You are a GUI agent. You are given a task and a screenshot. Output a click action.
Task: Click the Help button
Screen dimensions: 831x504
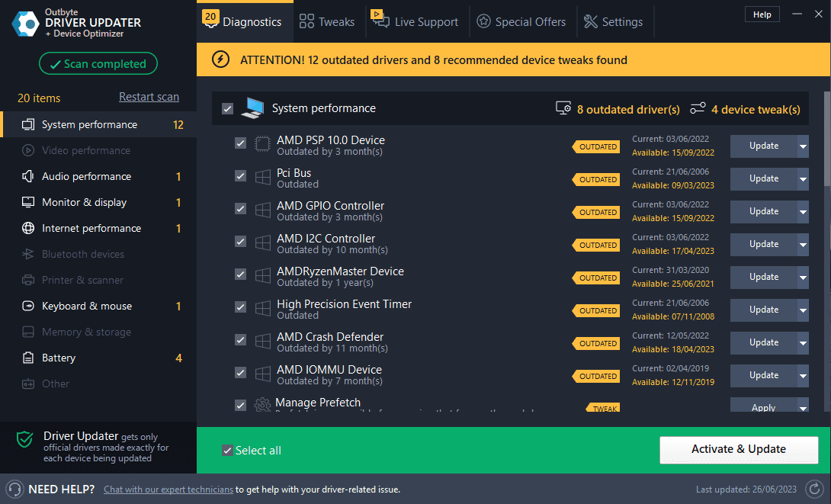[762, 14]
